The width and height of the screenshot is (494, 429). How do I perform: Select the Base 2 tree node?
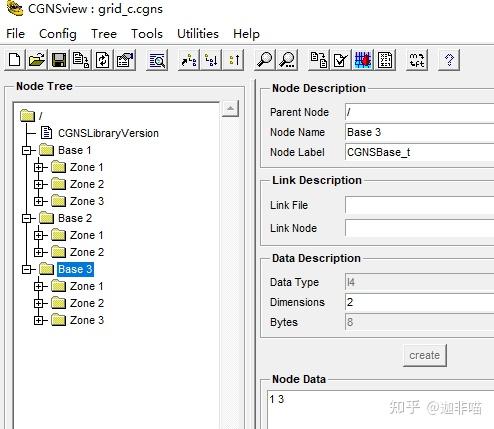(75, 218)
